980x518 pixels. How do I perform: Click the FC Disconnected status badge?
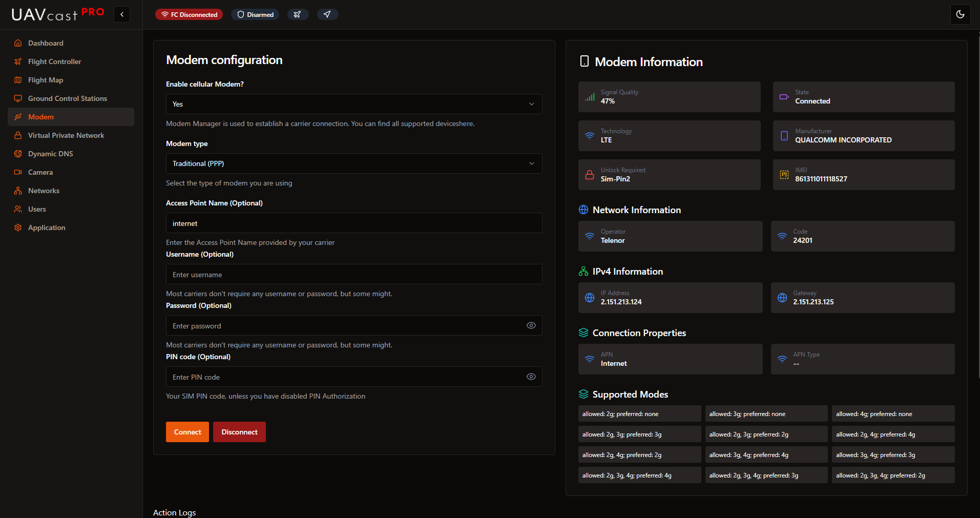tap(189, 14)
